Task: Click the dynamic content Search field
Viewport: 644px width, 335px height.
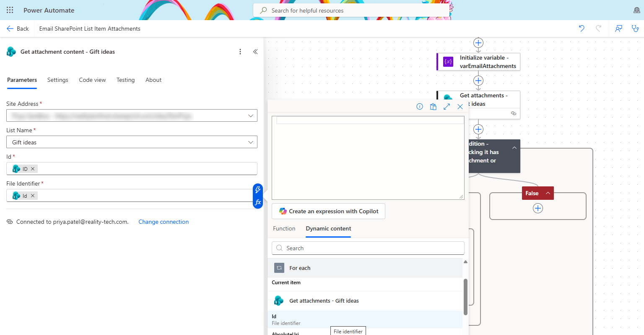Action: click(x=368, y=248)
